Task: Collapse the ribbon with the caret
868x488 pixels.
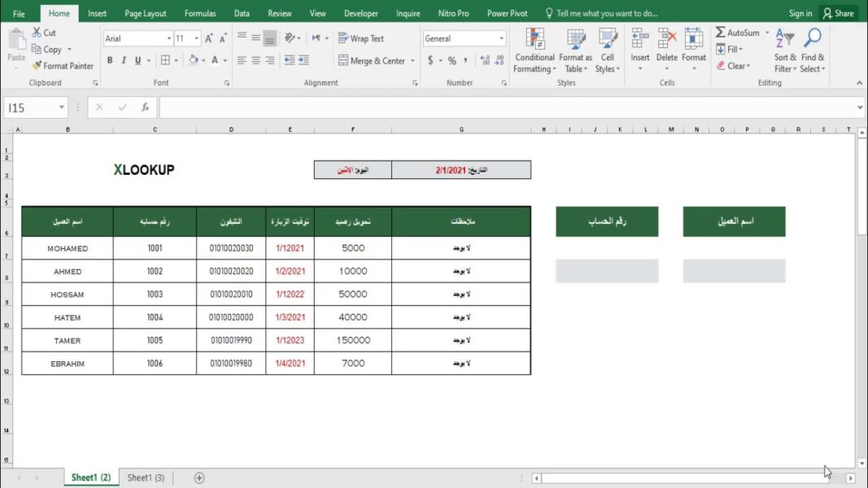Action: pyautogui.click(x=859, y=83)
